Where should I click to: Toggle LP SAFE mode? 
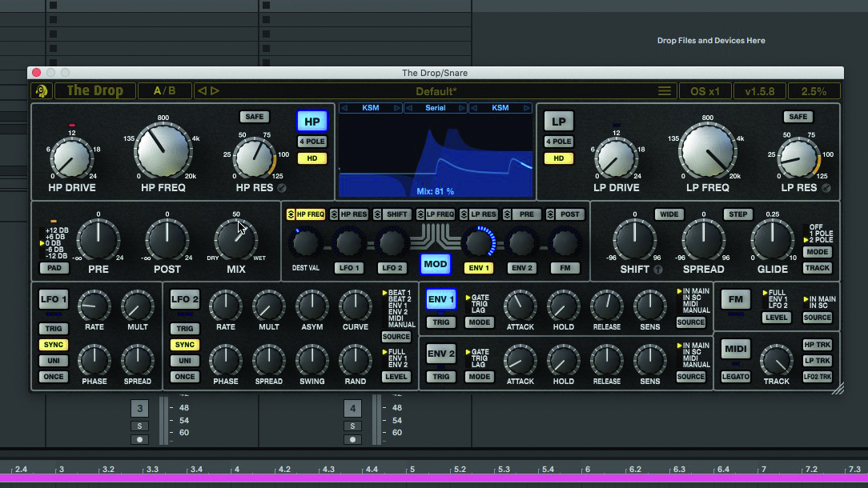click(798, 117)
